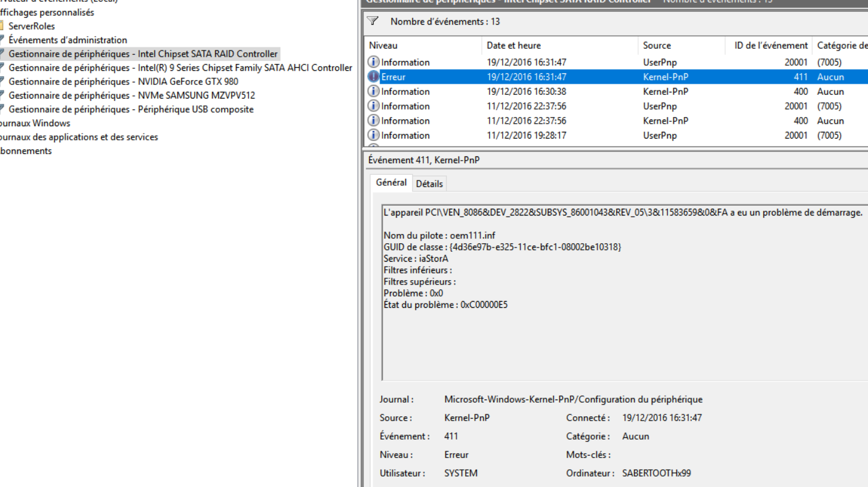Click info icon of UserPnp 16:31:47 event
Screen dimensions: 868x487
coord(373,62)
